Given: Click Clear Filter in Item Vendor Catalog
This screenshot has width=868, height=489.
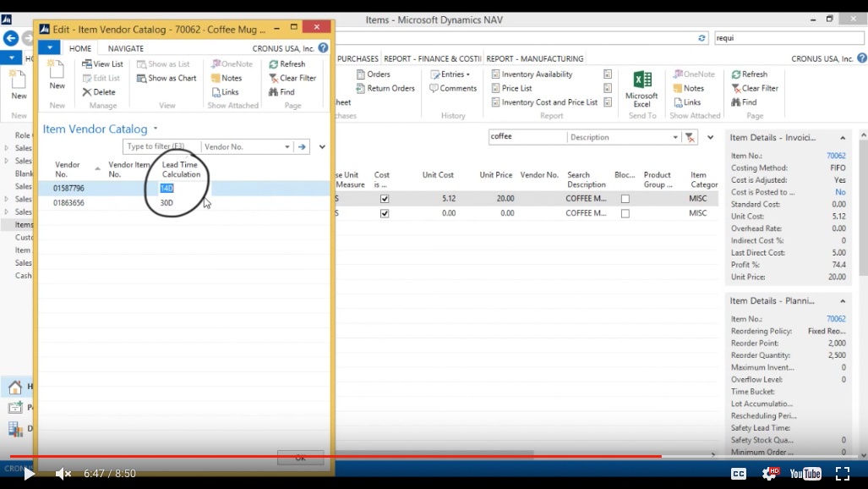Looking at the screenshot, I should 292,78.
